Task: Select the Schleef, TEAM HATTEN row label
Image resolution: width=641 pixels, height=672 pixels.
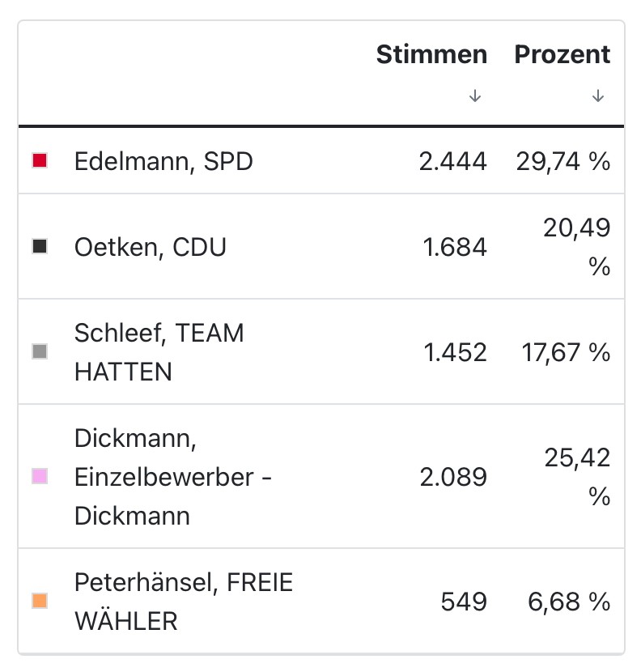Action: pos(159,352)
